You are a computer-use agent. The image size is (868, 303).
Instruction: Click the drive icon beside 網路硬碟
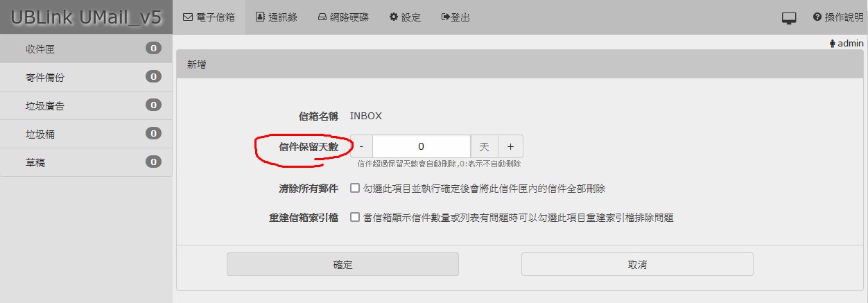(x=322, y=17)
